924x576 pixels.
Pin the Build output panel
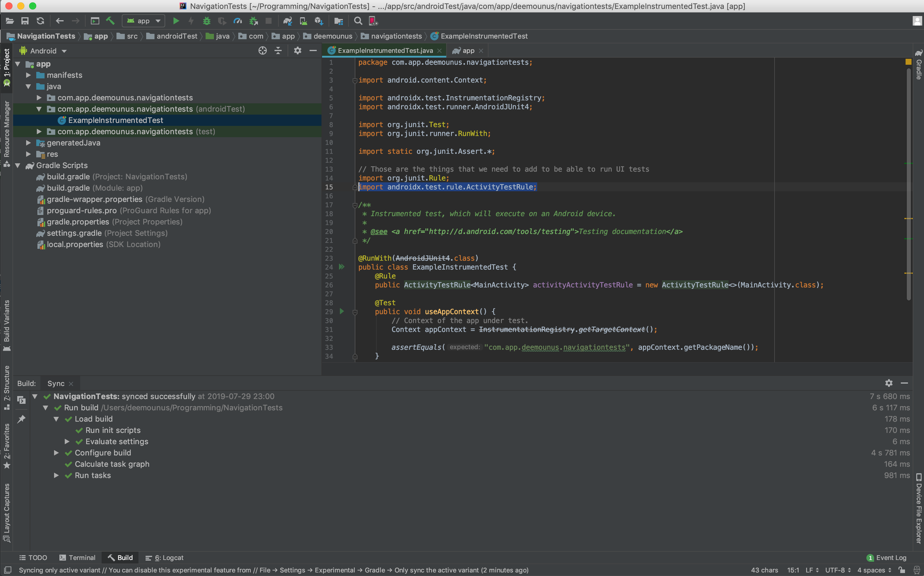point(21,418)
